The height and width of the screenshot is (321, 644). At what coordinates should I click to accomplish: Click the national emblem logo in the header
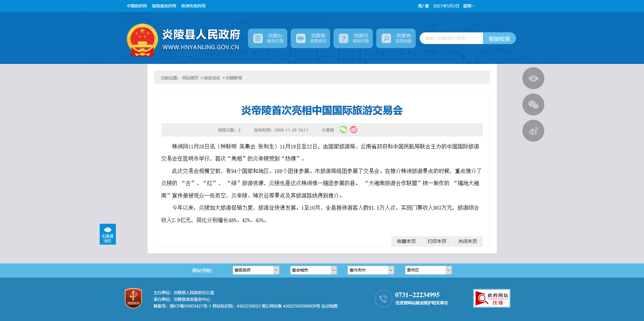pyautogui.click(x=142, y=40)
